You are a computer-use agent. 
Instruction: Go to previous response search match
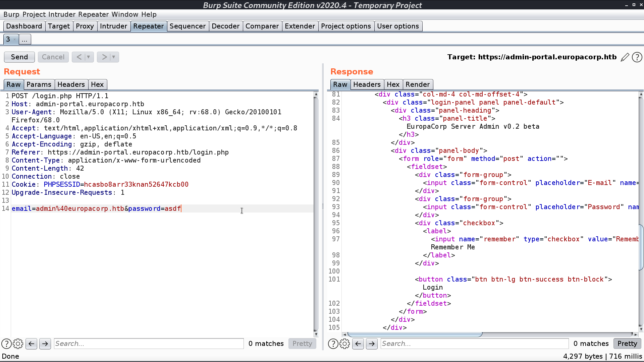(x=358, y=344)
